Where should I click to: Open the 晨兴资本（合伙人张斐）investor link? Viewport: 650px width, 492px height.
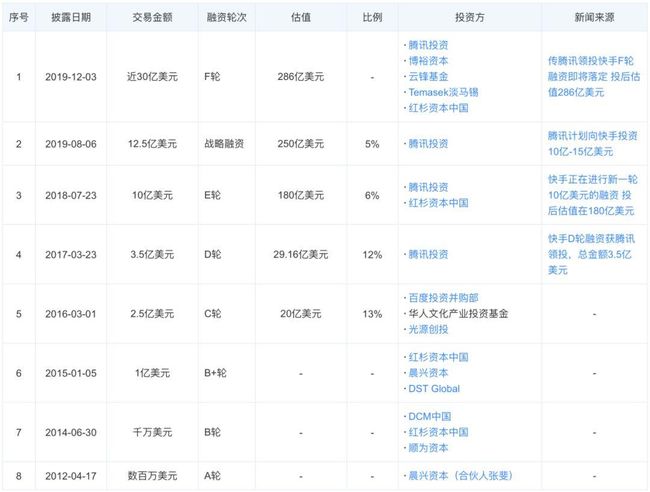461,476
